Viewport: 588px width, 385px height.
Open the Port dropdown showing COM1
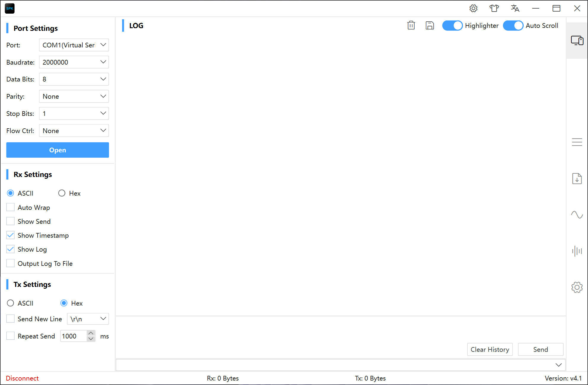pos(74,45)
